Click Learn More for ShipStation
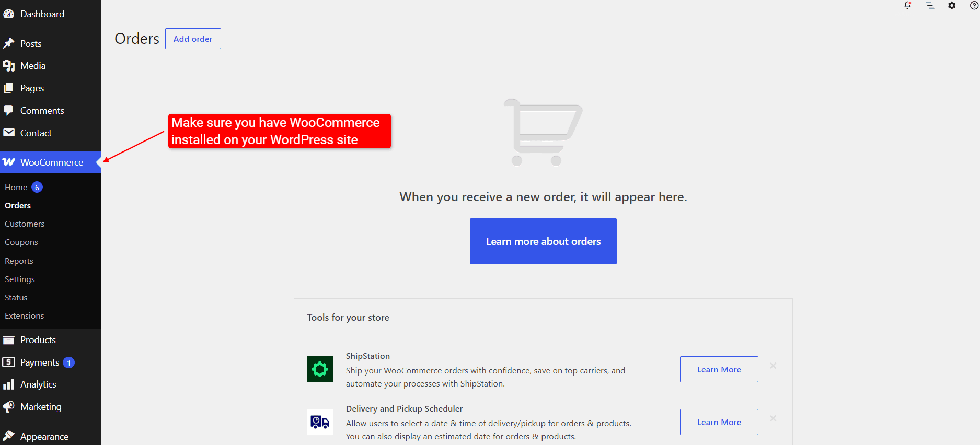Viewport: 980px width, 445px height. coord(719,369)
